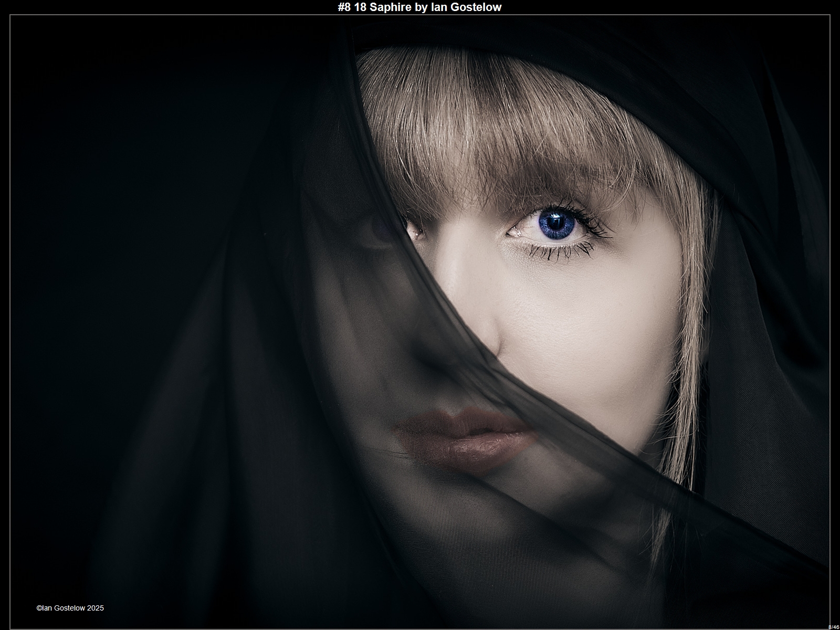Click the 8/46 slide counter

click(833, 626)
